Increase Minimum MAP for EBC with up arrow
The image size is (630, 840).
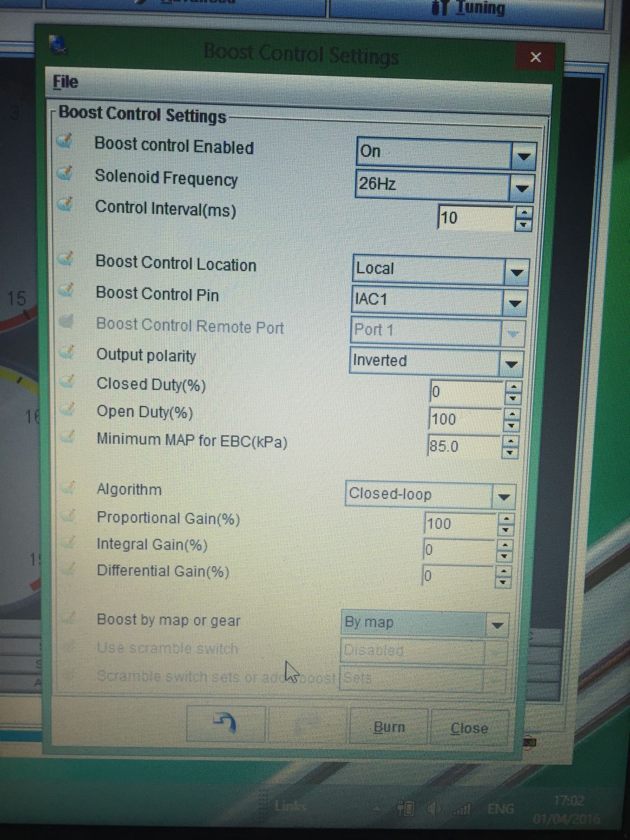(x=509, y=441)
